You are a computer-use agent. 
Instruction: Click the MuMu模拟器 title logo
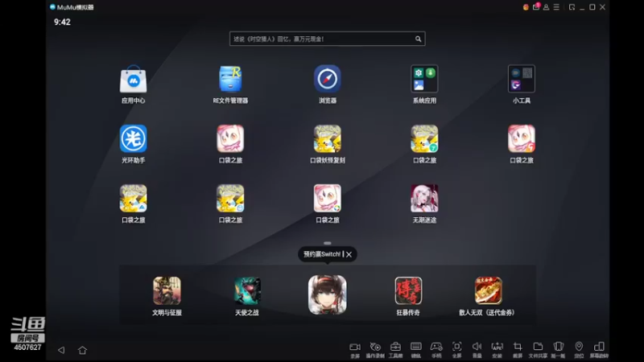pyautogui.click(x=72, y=7)
